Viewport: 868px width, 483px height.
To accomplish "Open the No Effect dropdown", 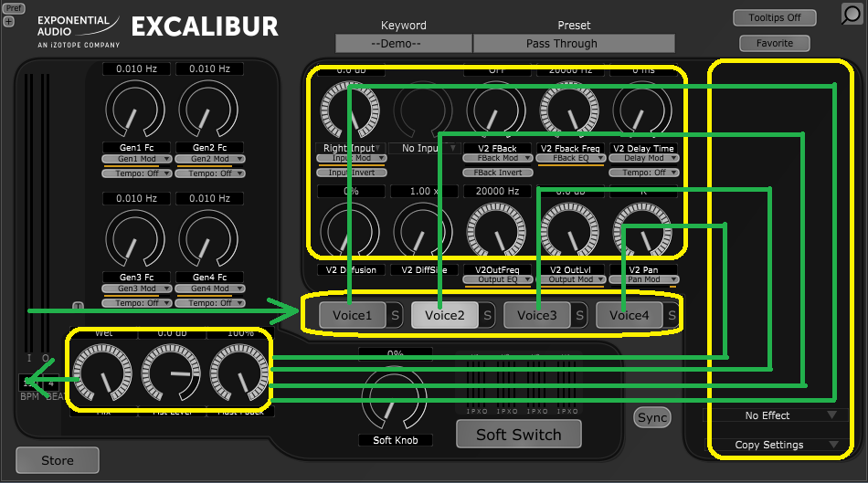I will pos(775,415).
